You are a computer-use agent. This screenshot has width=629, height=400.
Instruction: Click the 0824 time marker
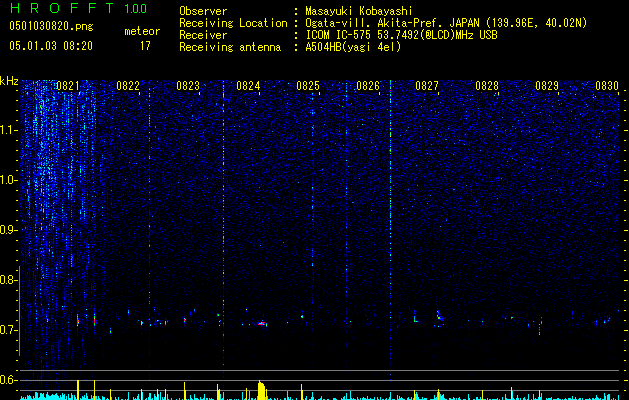tap(248, 86)
